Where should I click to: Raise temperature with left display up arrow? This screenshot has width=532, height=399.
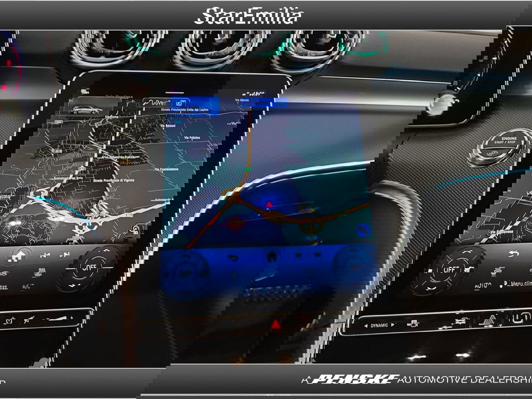coord(105,250)
